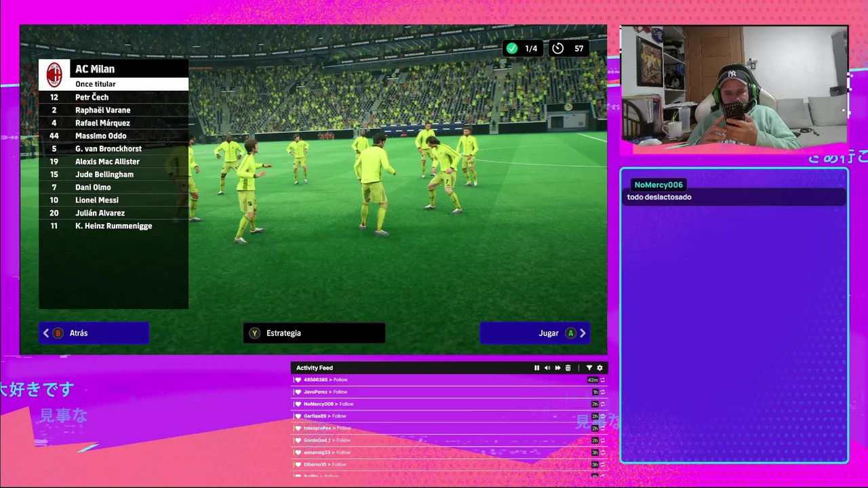Select Alexis Mac Allister in the lineup
The width and height of the screenshot is (868, 488).
coord(113,161)
